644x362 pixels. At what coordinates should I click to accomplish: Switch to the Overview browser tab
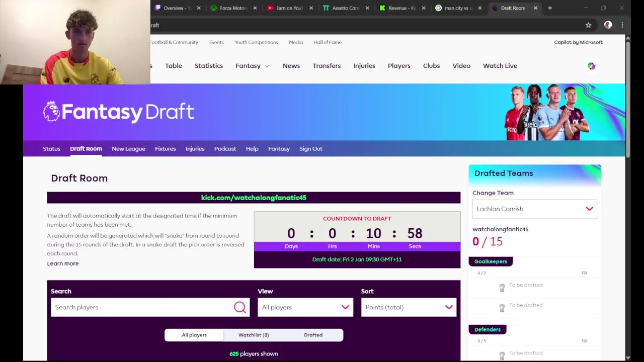[173, 8]
